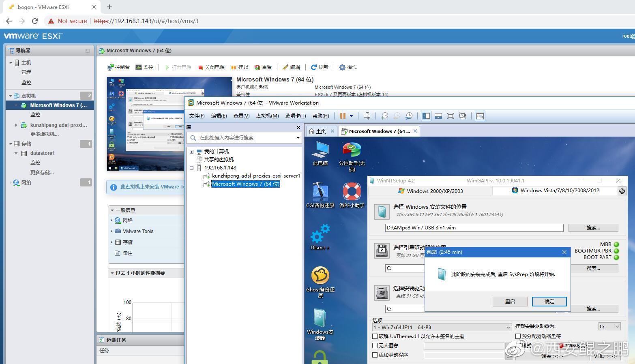Toggle the show library sidebar icon

click(426, 116)
